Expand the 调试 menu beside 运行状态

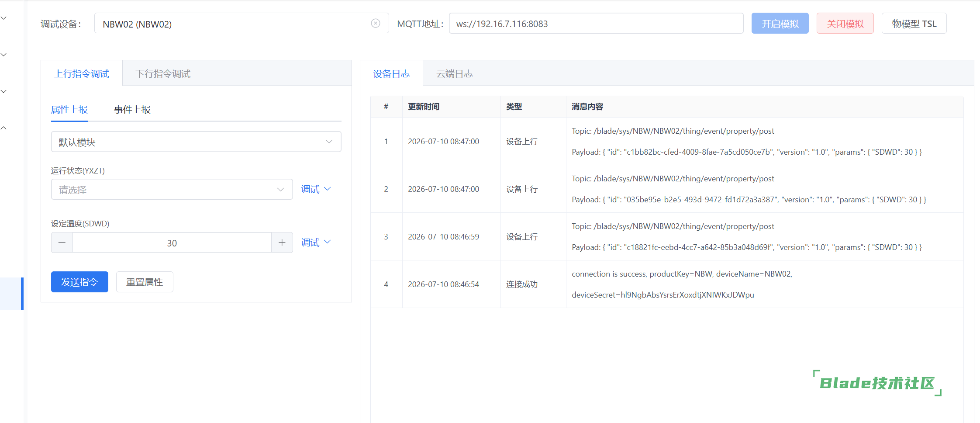(316, 189)
